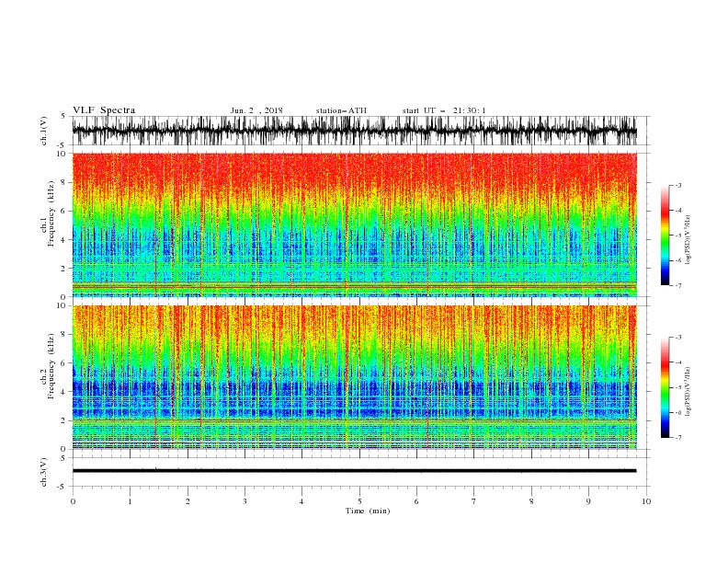This screenshot has height=563, width=728.
Task: Click the lower colorbar "-7" tick label
Action: click(677, 437)
